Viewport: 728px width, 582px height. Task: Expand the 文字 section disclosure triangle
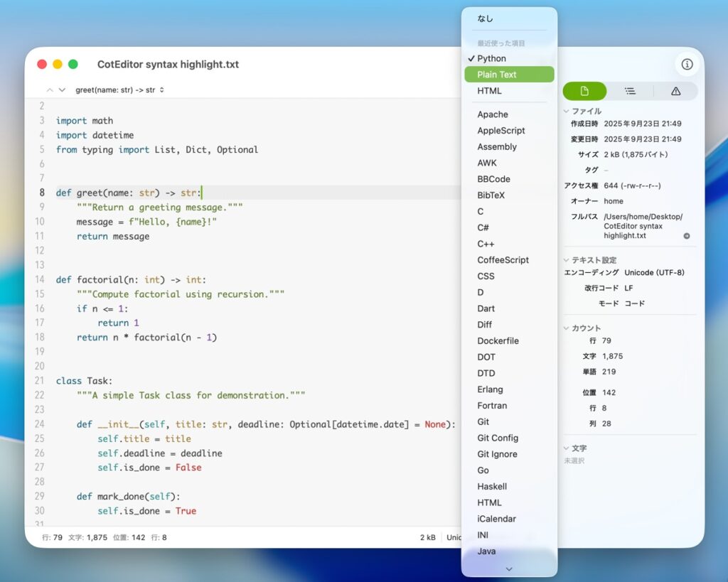click(567, 448)
